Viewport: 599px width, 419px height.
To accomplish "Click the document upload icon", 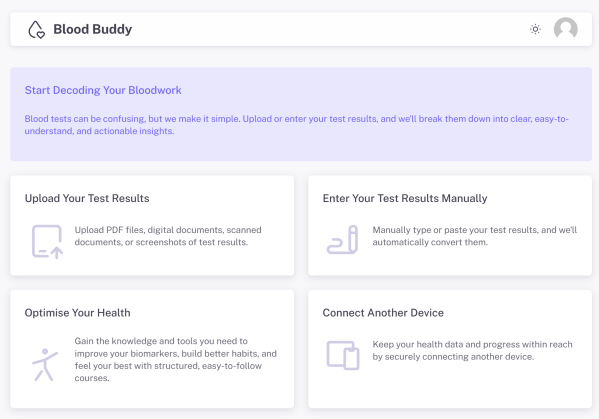I will pos(47,241).
